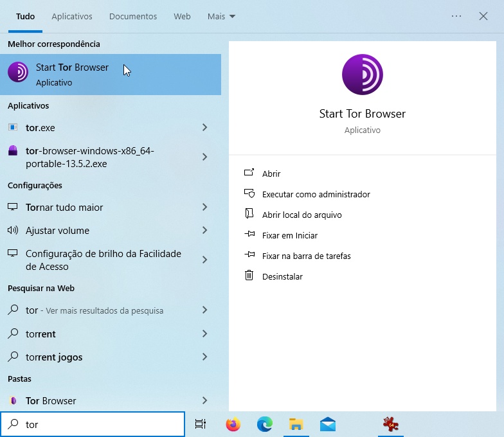The height and width of the screenshot is (437, 504).
Task: Expand torrent jogos suggestion chevron
Action: tap(204, 357)
